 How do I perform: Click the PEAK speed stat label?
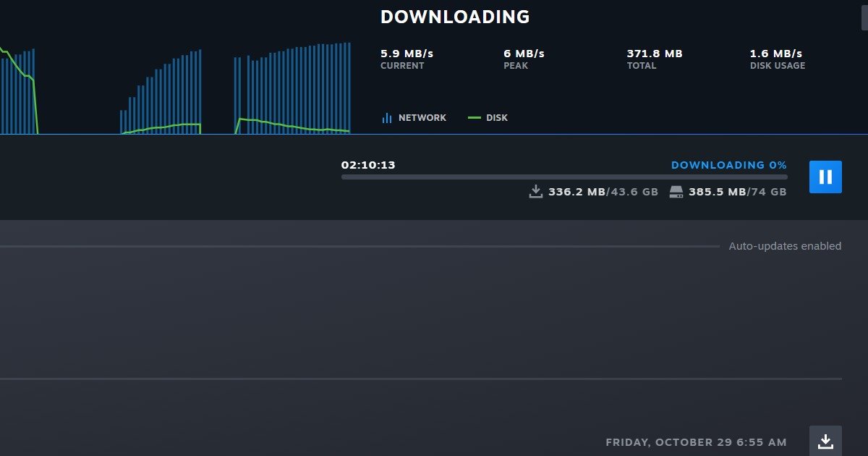click(516, 65)
